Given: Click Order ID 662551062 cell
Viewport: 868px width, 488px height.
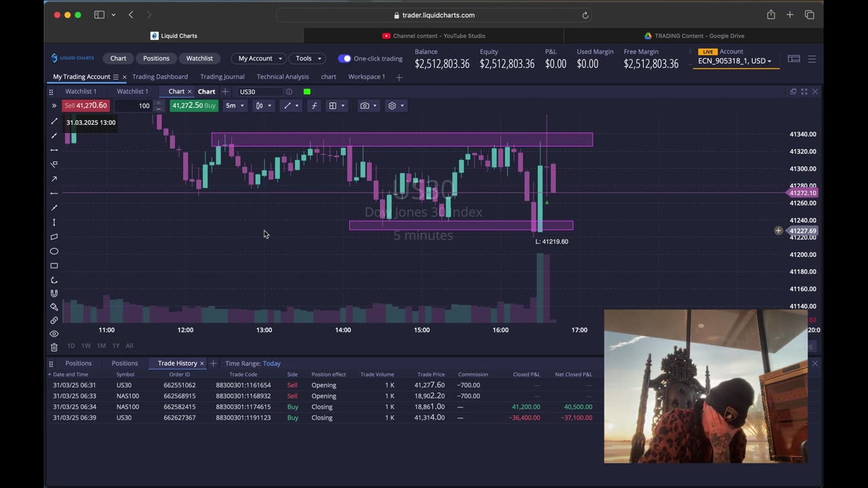Looking at the screenshot, I should coord(180,385).
